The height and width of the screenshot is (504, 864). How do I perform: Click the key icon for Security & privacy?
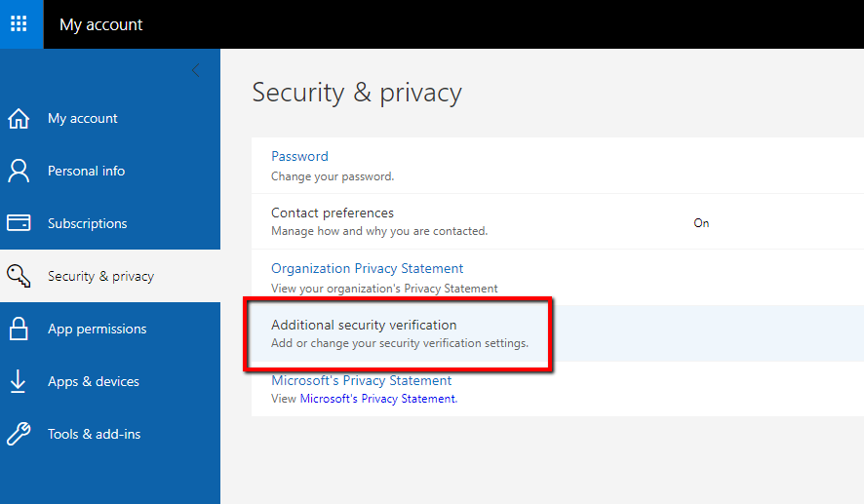(x=19, y=276)
